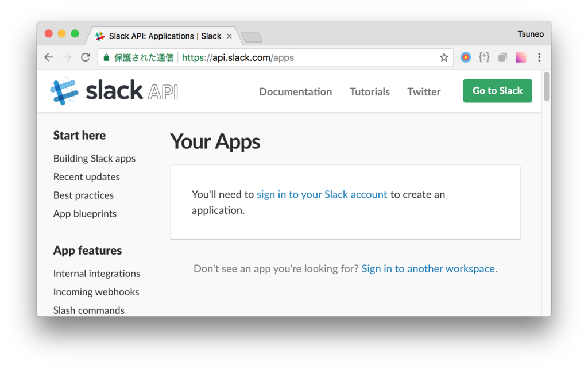Open the App blueprints sidebar link

85,214
